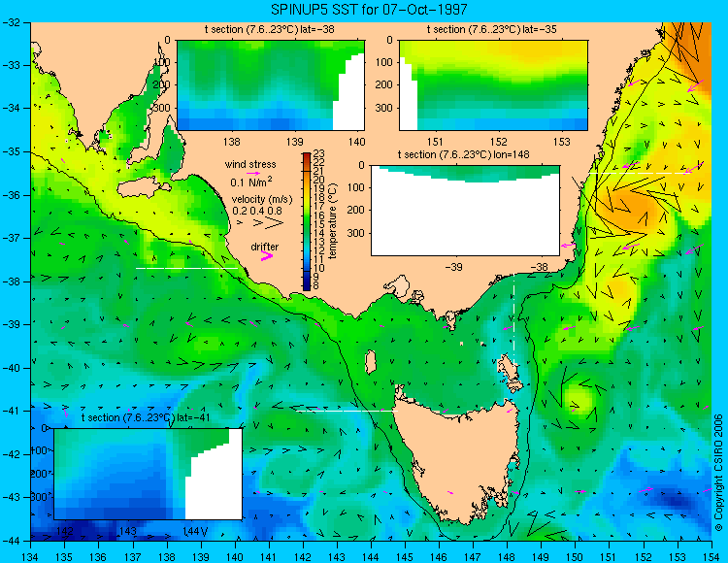The image size is (728, 563).
Task: Click the 'drifter' legend label
Action: pos(265,247)
